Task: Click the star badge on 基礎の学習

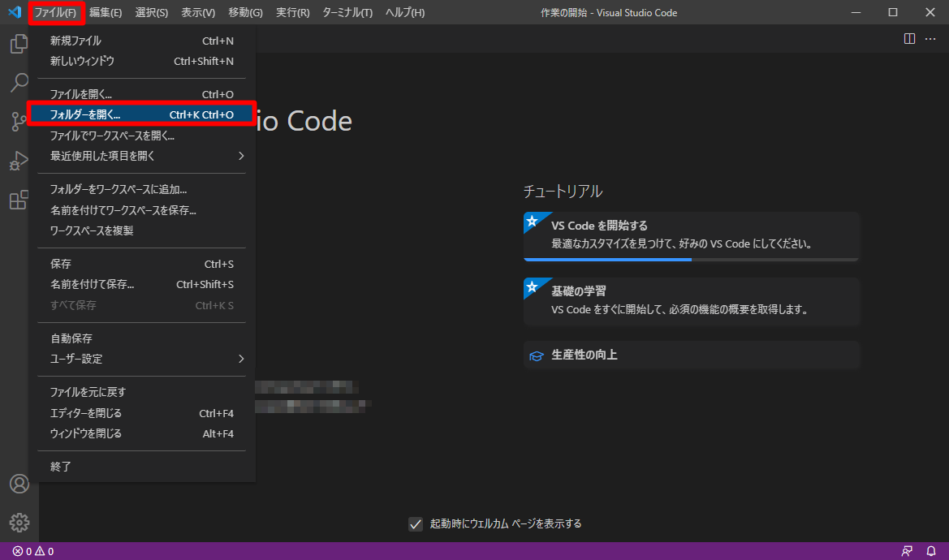Action: [x=533, y=286]
